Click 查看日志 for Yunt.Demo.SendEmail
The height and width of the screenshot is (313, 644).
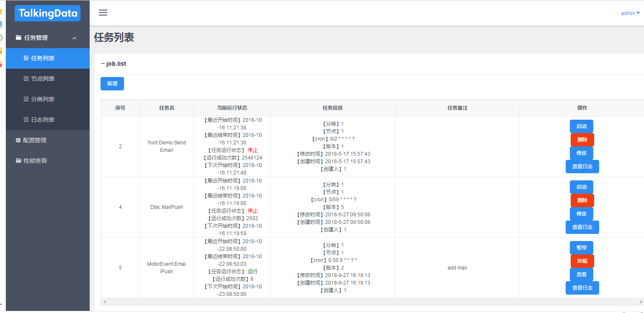[582, 167]
